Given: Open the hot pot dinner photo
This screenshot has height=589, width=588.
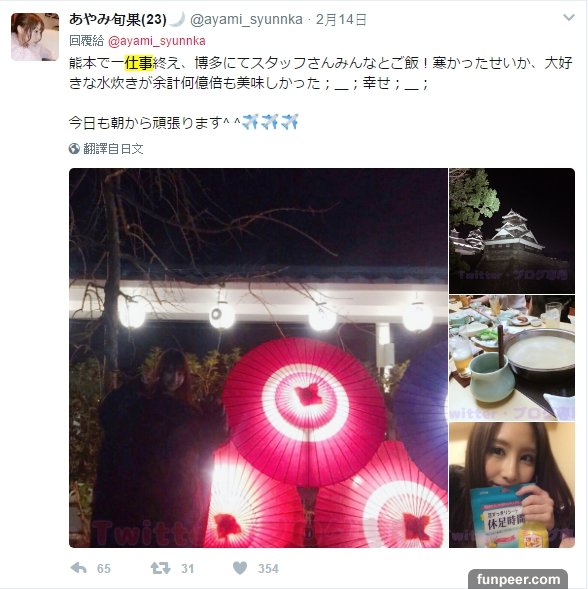Looking at the screenshot, I should [x=512, y=358].
